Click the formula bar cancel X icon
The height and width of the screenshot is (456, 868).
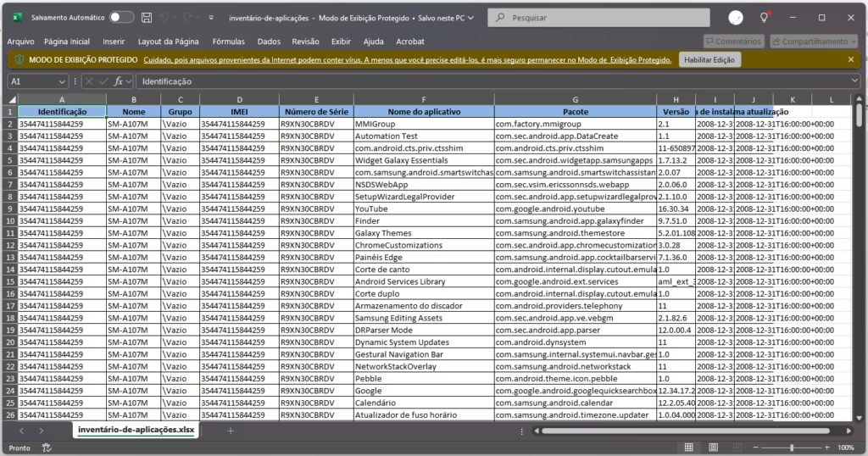point(88,81)
